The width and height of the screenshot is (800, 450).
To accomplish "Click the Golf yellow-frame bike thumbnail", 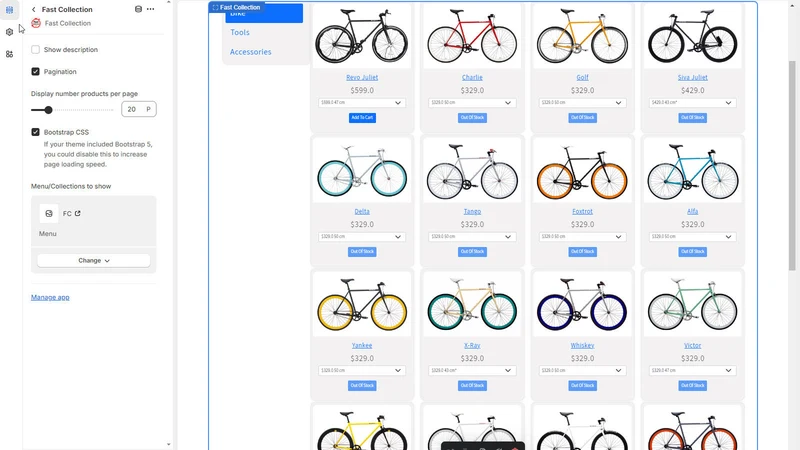I will pyautogui.click(x=582, y=36).
